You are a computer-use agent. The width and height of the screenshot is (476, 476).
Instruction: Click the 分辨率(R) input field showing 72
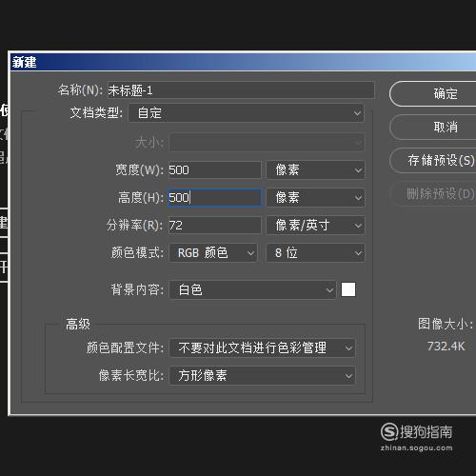coord(214,225)
